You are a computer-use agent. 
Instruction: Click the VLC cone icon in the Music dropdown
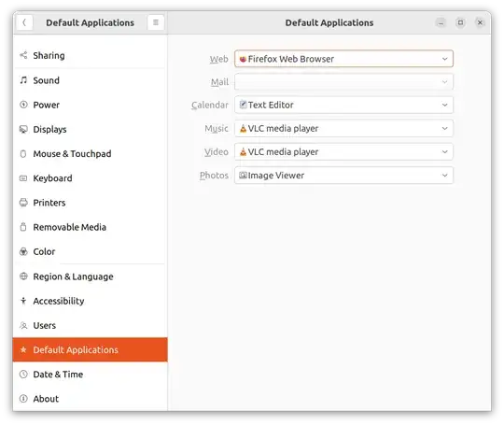point(243,128)
